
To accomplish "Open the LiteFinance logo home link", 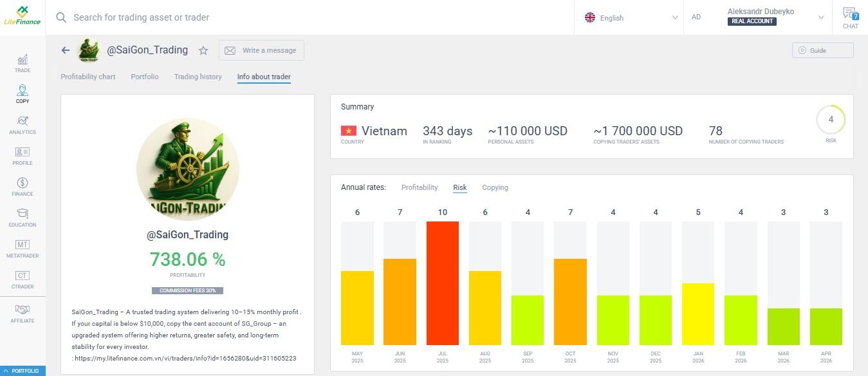I will tap(23, 17).
